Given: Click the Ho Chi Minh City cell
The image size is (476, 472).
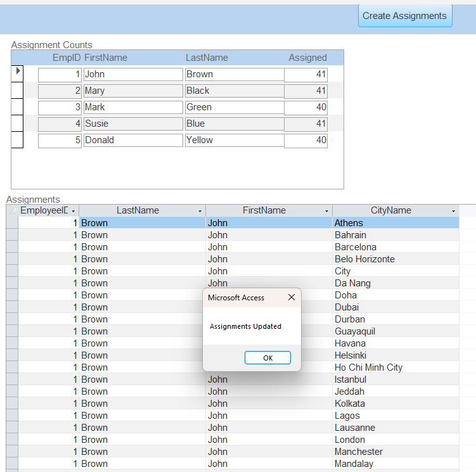Looking at the screenshot, I should [394, 367].
